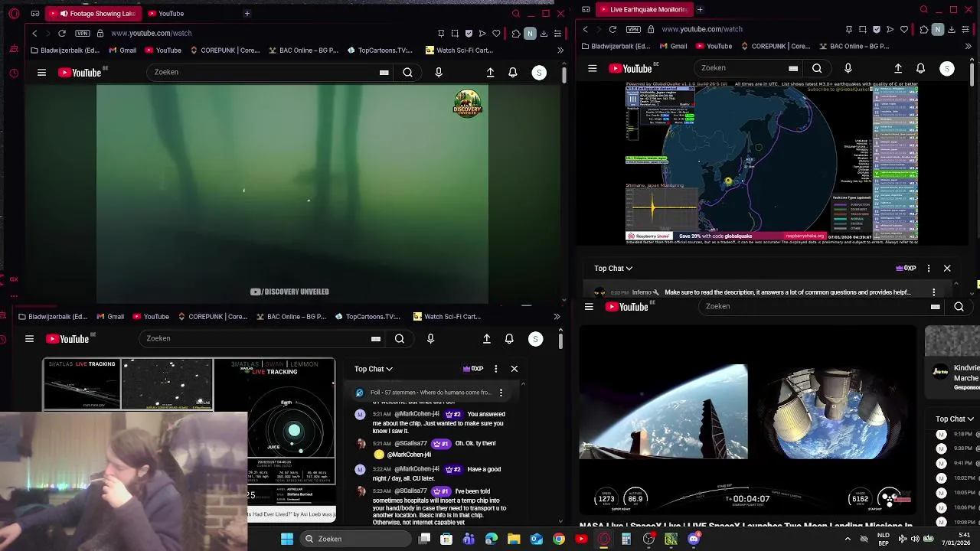The image size is (980, 551).
Task: Open TopCartoons.TV bookmark in the Footage window
Action: (380, 51)
